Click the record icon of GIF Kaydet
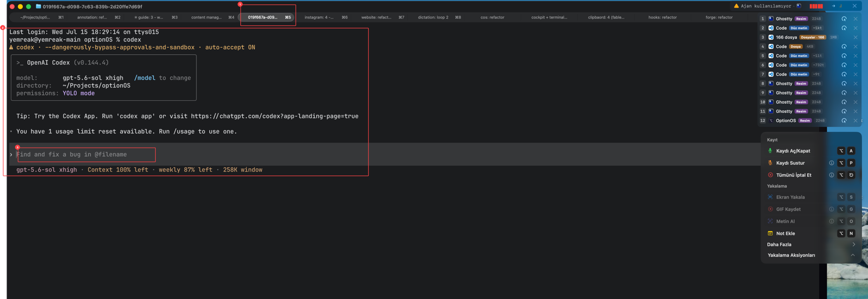The width and height of the screenshot is (868, 299). tap(770, 209)
